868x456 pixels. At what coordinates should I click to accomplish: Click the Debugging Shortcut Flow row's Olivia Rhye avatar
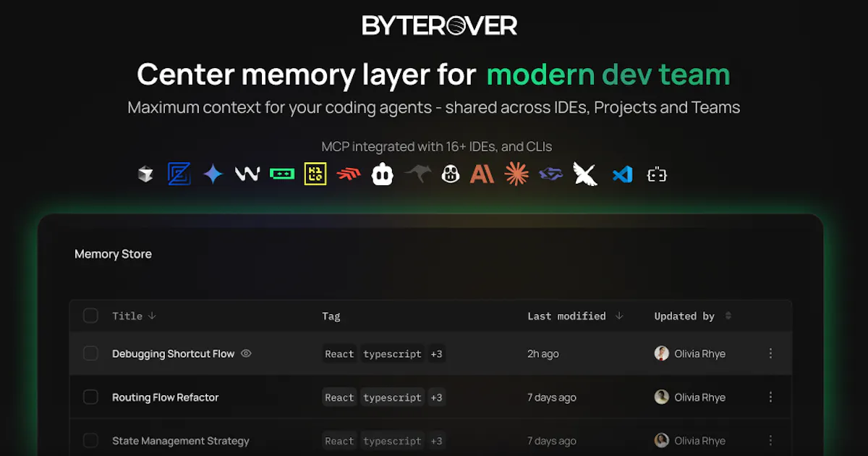(661, 353)
